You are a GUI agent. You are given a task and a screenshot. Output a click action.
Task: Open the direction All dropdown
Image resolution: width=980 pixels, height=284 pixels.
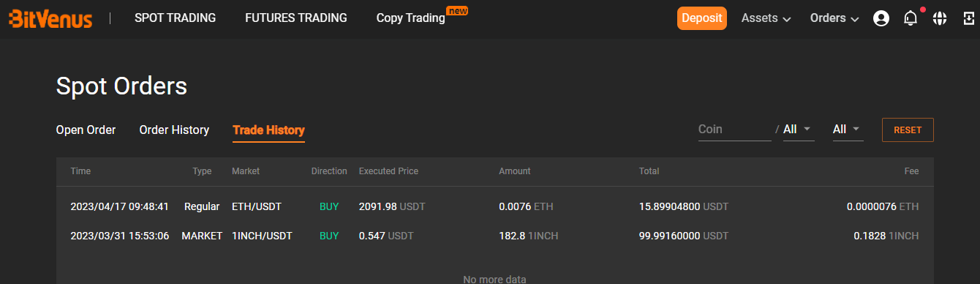coord(848,130)
